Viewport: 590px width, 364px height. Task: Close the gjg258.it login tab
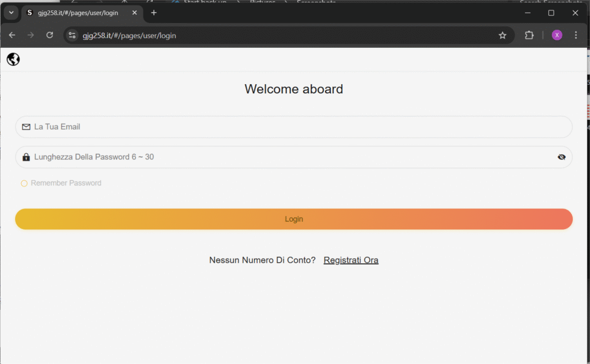pyautogui.click(x=135, y=13)
